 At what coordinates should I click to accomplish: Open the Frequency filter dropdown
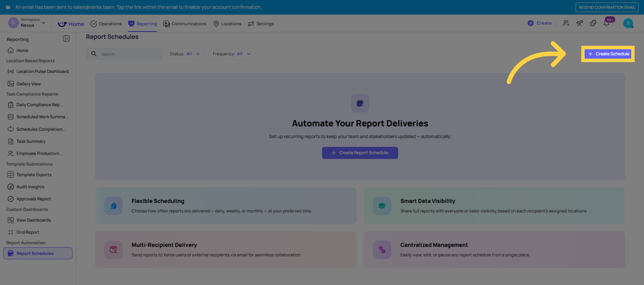232,54
